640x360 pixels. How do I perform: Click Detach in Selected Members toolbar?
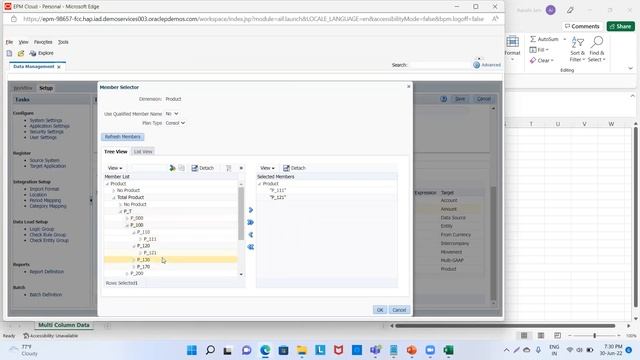click(294, 168)
